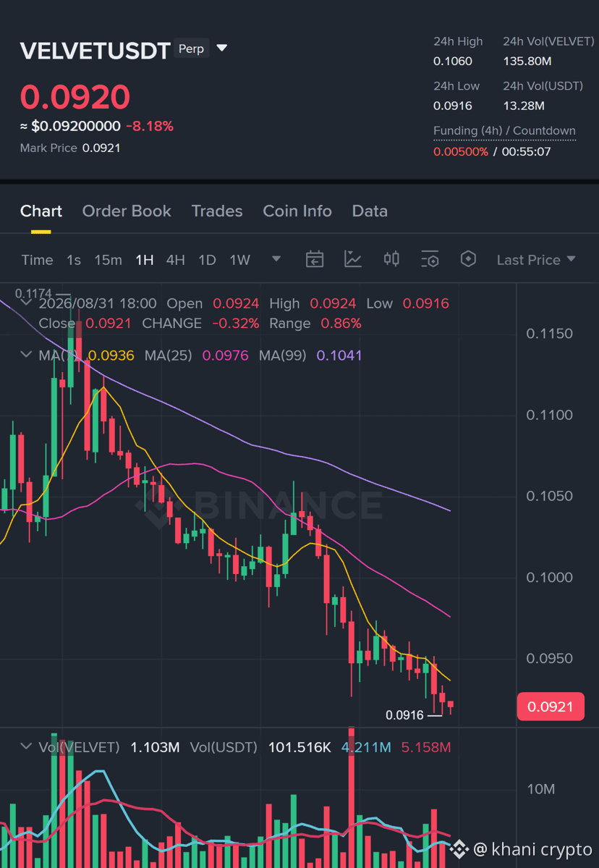This screenshot has height=868, width=599.
Task: Click the funding rate 0.00500% value
Action: (461, 152)
